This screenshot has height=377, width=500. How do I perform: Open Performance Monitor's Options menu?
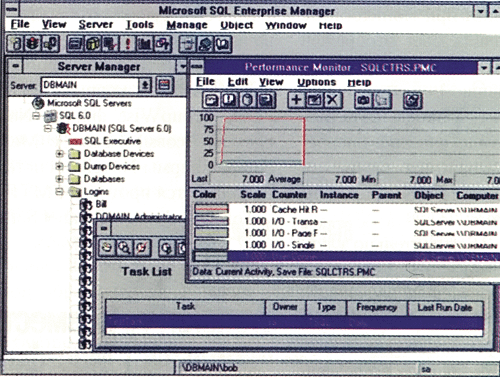316,82
